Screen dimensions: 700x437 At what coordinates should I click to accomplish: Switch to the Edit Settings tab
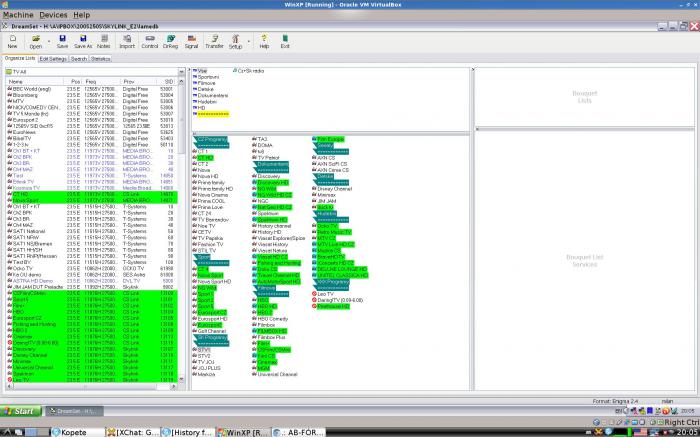click(x=53, y=59)
